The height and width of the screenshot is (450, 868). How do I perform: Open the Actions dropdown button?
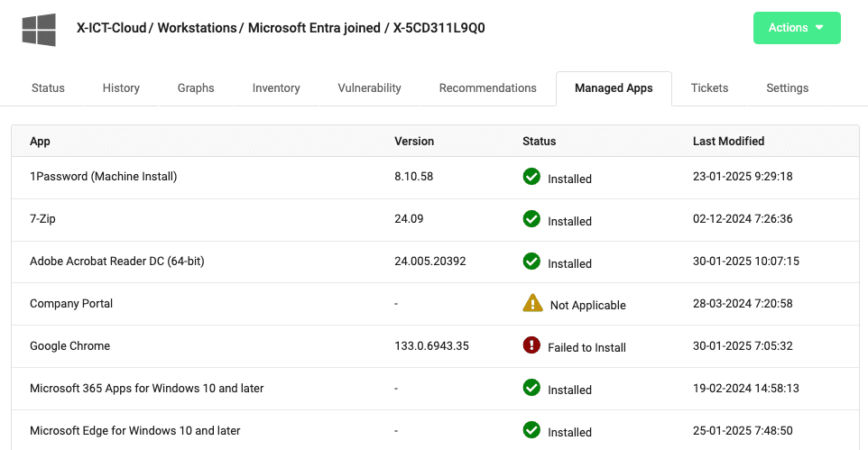[797, 28]
